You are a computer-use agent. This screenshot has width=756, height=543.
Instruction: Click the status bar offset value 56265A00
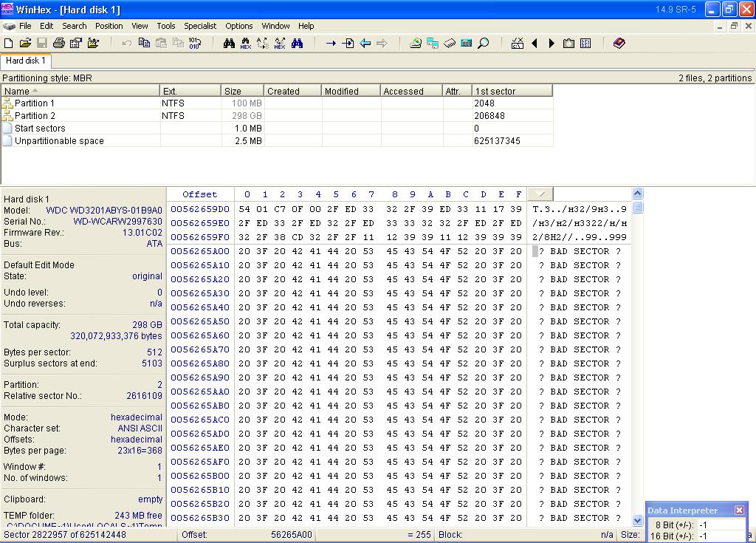[291, 535]
